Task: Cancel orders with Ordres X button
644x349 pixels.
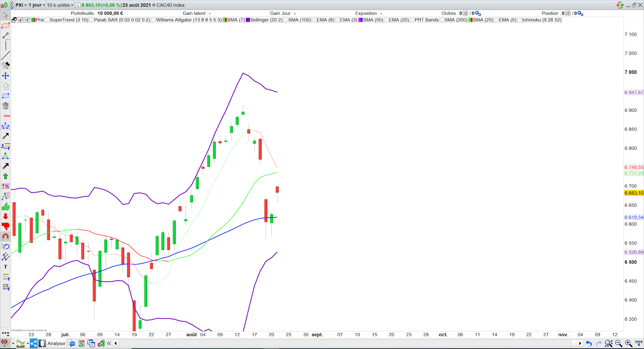Action: (465, 13)
